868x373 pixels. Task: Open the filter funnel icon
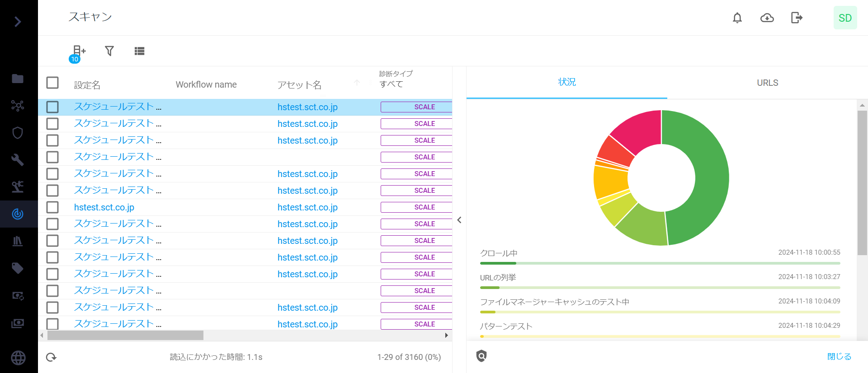[109, 51]
